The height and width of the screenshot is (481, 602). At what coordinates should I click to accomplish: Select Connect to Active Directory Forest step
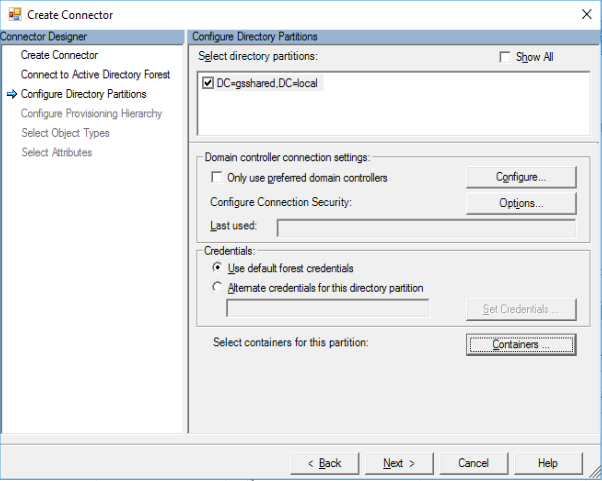tap(95, 75)
